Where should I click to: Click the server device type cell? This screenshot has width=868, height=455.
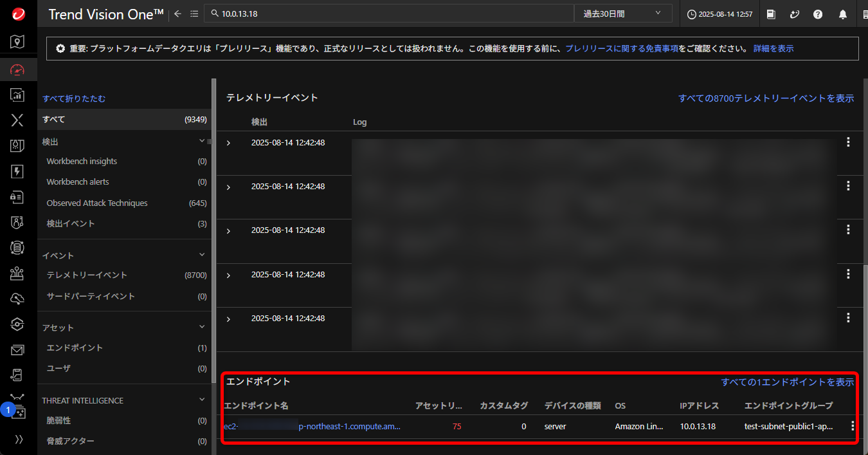pyautogui.click(x=555, y=426)
